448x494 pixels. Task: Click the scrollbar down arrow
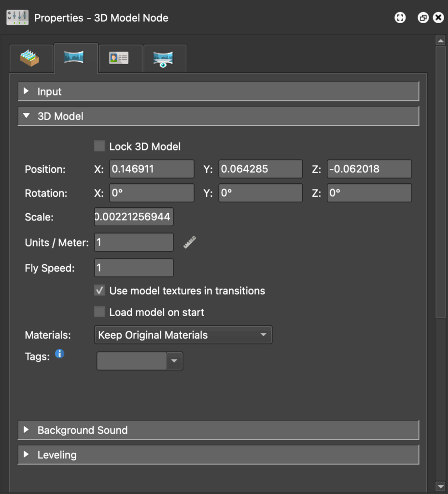440,486
